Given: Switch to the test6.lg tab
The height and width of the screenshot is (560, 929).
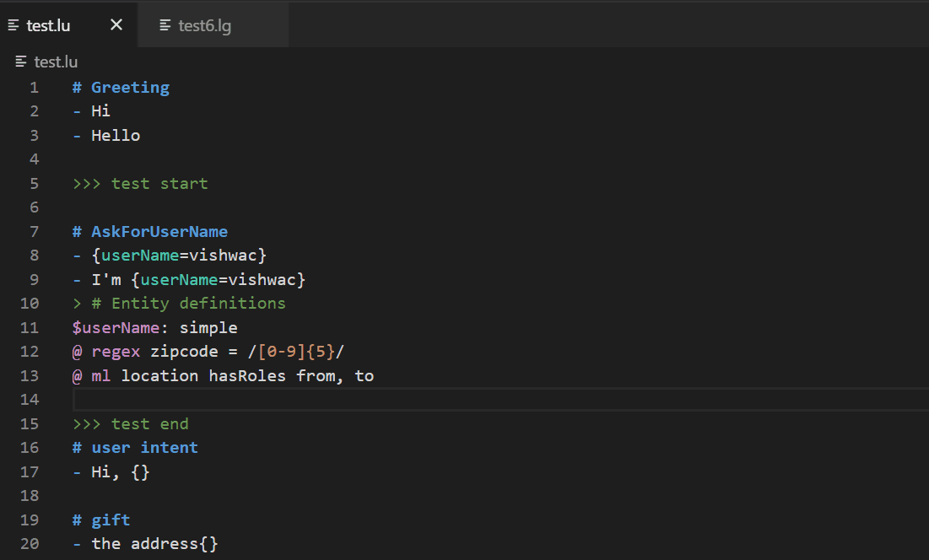Looking at the screenshot, I should pos(207,24).
